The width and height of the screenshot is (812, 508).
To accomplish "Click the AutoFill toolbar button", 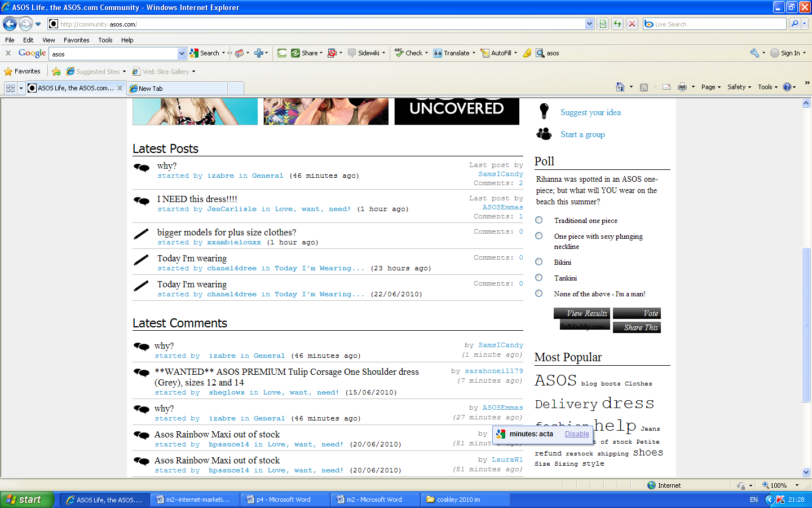I will pyautogui.click(x=496, y=53).
